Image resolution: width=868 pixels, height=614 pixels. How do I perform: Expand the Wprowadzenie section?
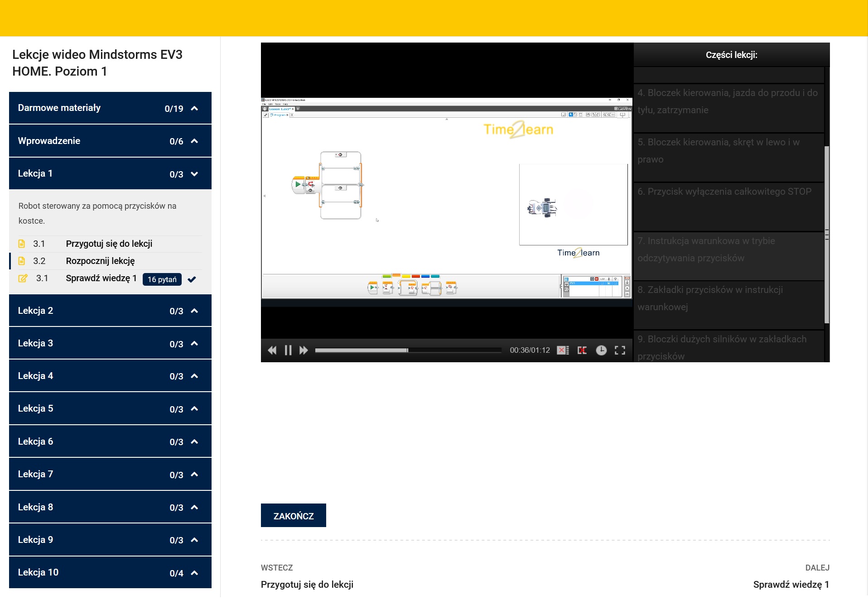tap(110, 141)
